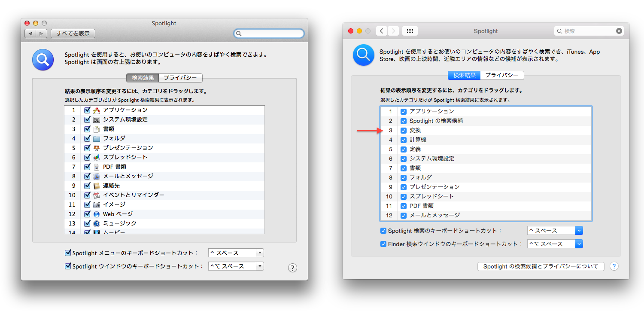Uncheck ミュージック checkbox
Image resolution: width=644 pixels, height=311 pixels.
coord(88,224)
